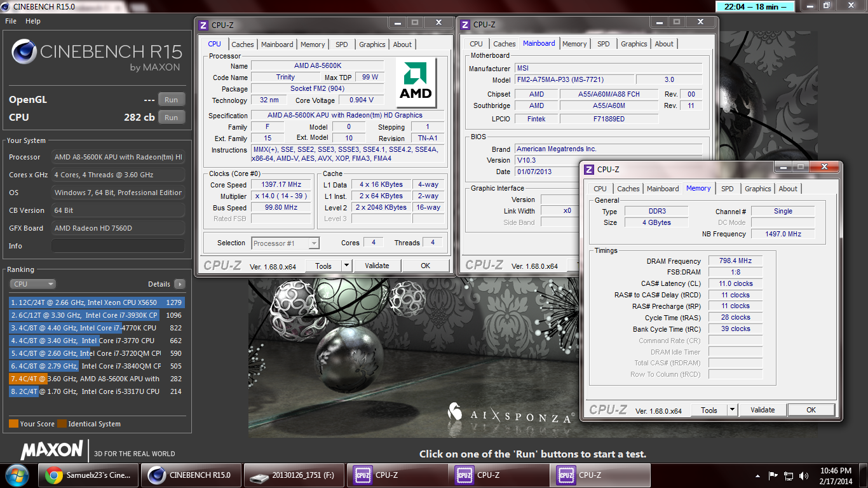Click Tools button in CPU-Z CPU window
The image size is (868, 488).
(x=323, y=266)
